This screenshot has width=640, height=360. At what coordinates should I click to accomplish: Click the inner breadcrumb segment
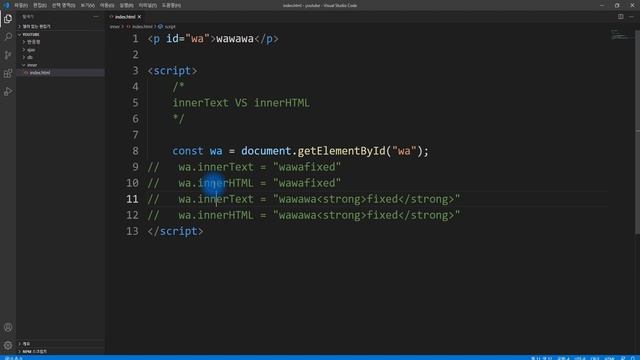tap(115, 27)
